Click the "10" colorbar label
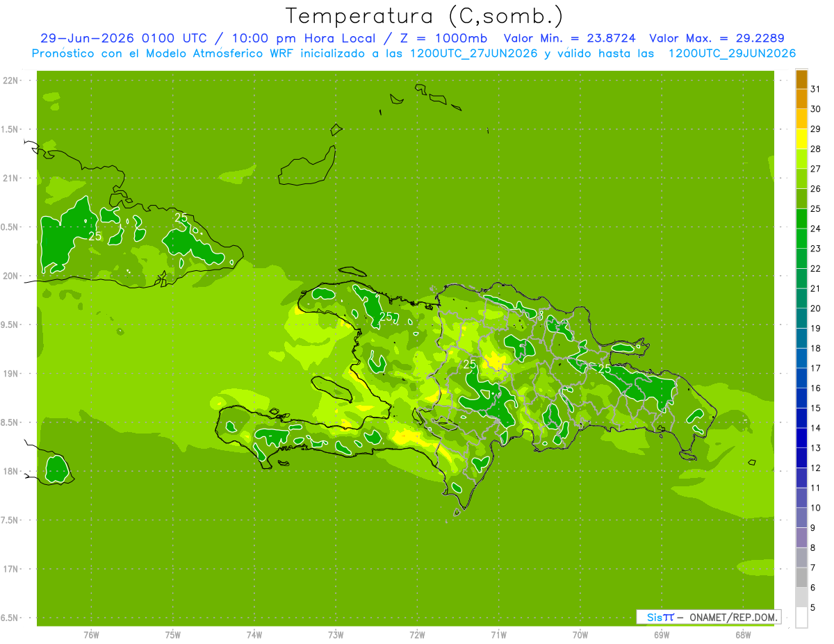 point(816,508)
